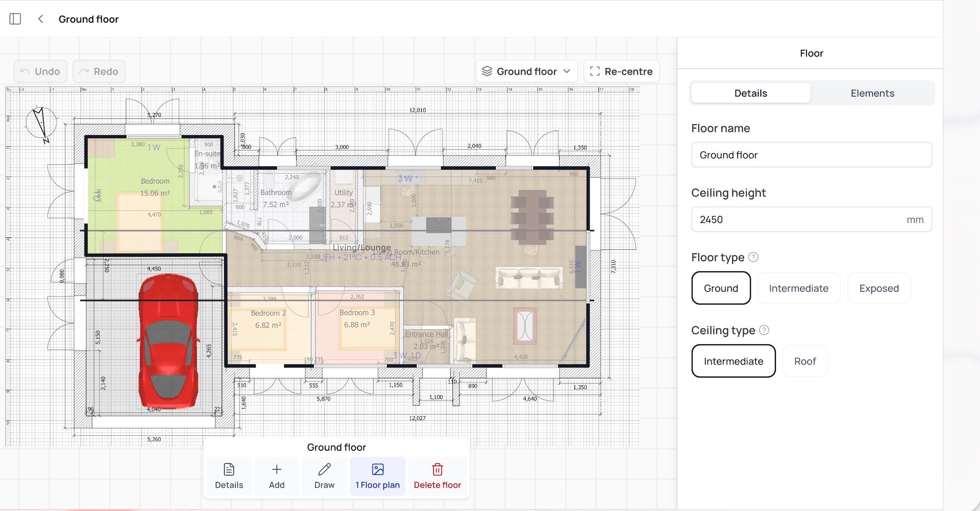
Task: Click the Ceiling height input field
Action: coord(796,219)
